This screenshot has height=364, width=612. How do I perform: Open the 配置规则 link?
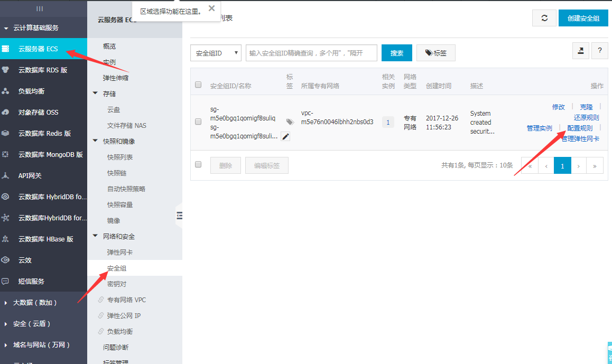(579, 128)
